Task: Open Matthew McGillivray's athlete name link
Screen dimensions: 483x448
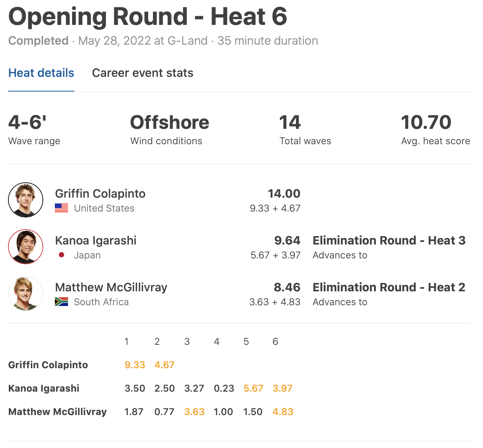Action: (111, 287)
